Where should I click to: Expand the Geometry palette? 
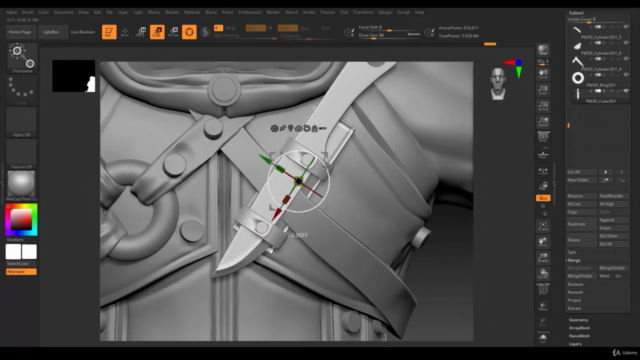tap(578, 320)
